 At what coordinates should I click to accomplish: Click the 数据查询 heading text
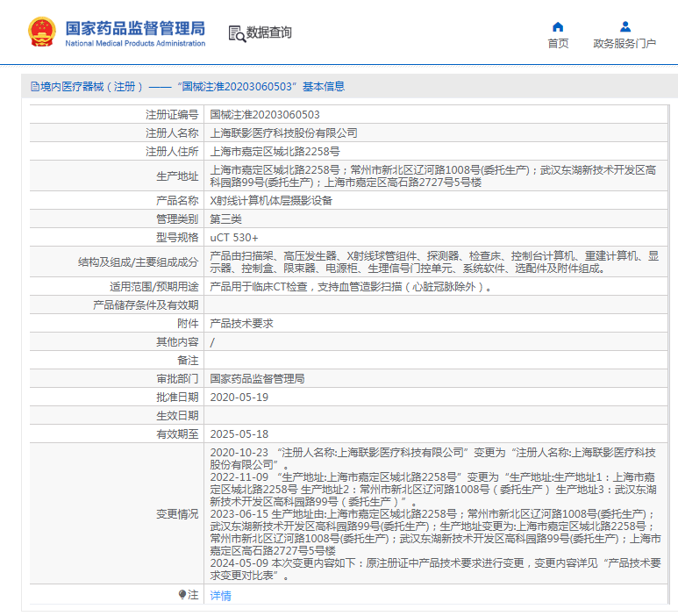tap(269, 32)
